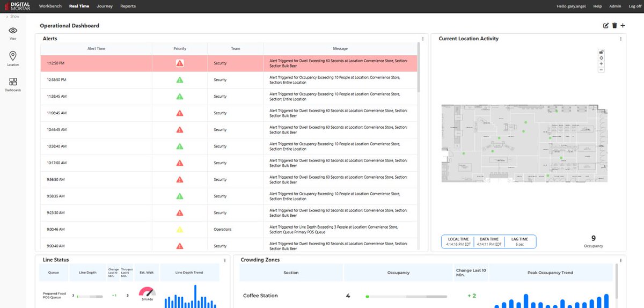Click Prepared Food POS Queue name
The height and width of the screenshot is (308, 644).
coord(54,295)
